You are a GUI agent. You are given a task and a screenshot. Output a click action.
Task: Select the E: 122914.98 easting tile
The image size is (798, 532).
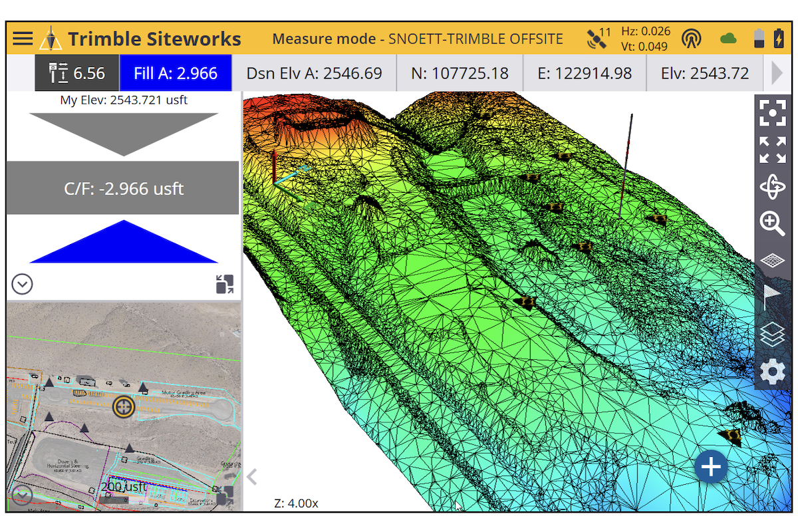pyautogui.click(x=585, y=73)
